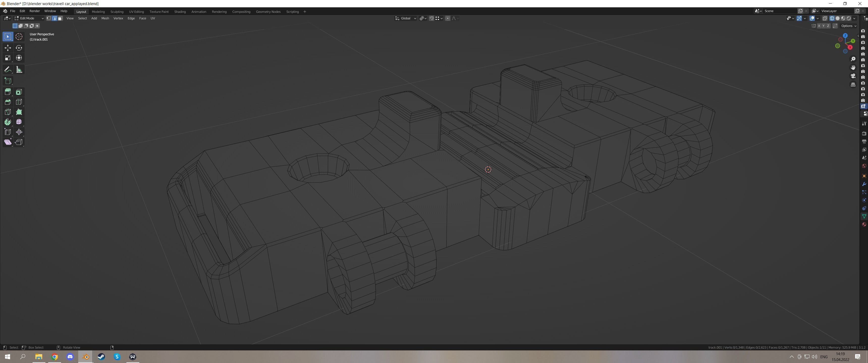Screen dimensions: 868x363
Task: Open Steam from the taskbar
Action: pos(101,357)
